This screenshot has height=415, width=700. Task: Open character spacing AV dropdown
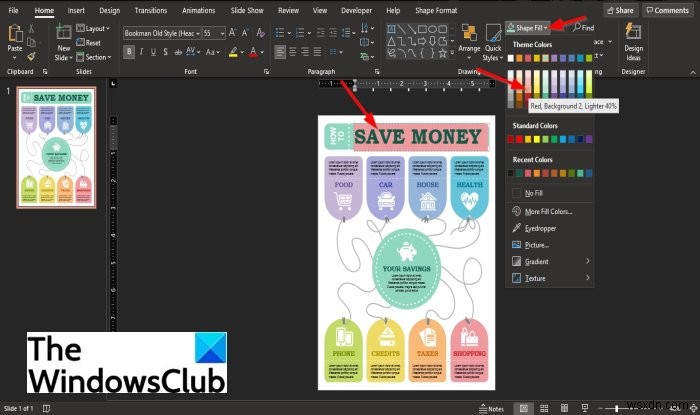click(x=193, y=52)
